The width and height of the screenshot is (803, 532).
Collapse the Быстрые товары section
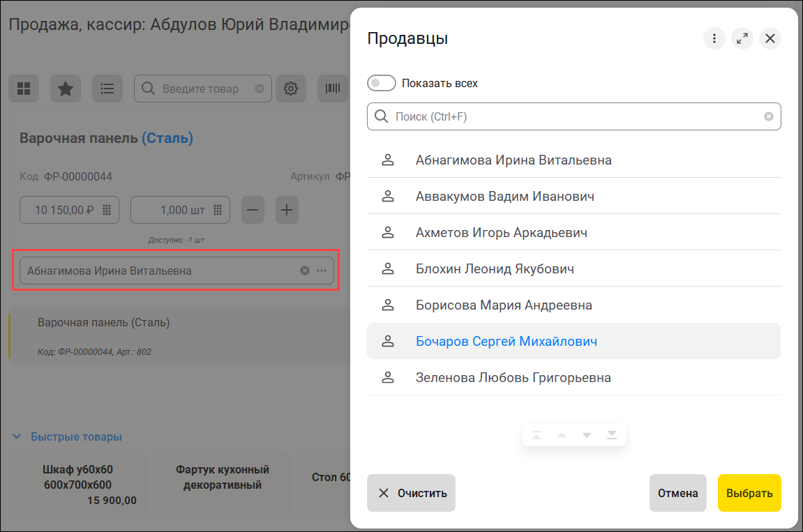click(x=17, y=436)
